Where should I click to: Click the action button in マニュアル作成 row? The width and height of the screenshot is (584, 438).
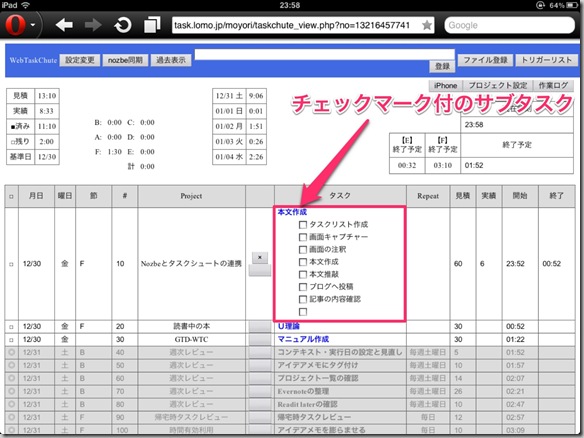(x=260, y=340)
